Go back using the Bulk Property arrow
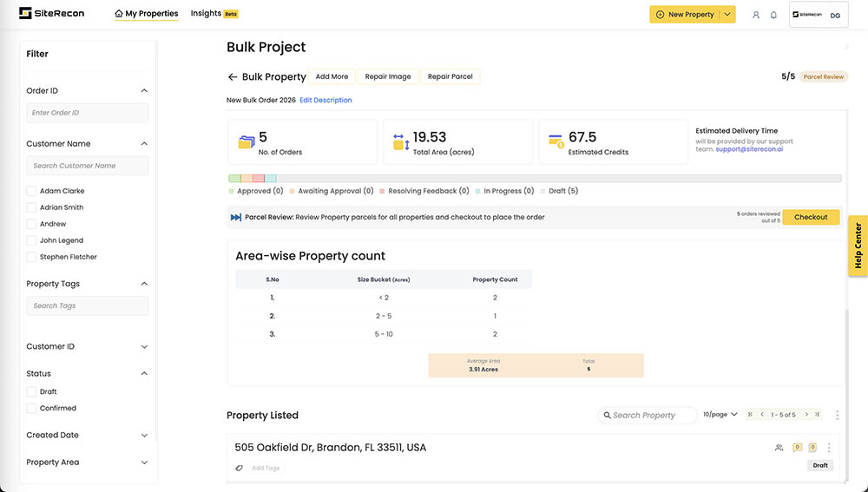The width and height of the screenshot is (868, 492). click(233, 77)
